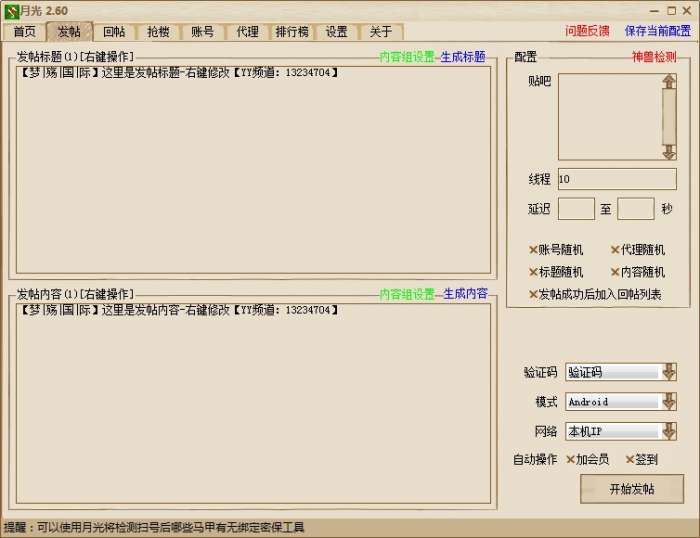This screenshot has height=538, width=700.
Task: Click the 问题反馈 link
Action: click(588, 31)
